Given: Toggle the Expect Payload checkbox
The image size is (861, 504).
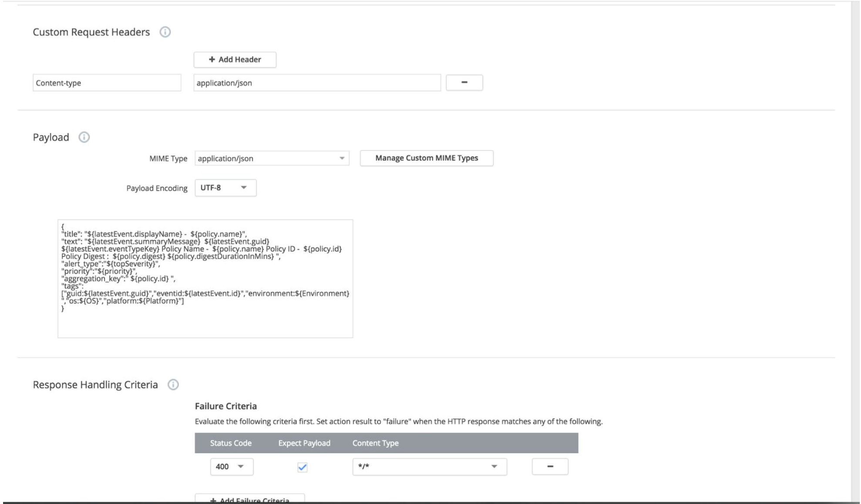Looking at the screenshot, I should [x=303, y=467].
